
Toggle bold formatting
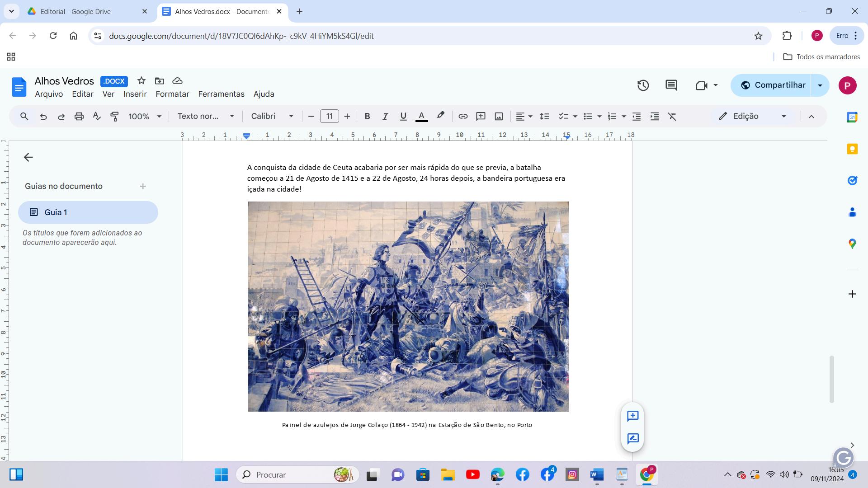click(x=367, y=117)
